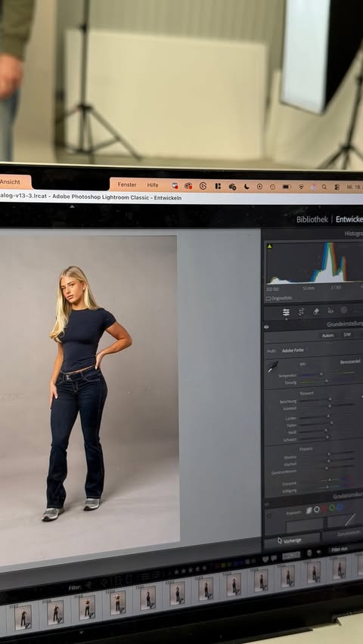Viewport: 363px width, 644px height.
Task: Collapse the Histogramm panel header
Action: [x=353, y=234]
